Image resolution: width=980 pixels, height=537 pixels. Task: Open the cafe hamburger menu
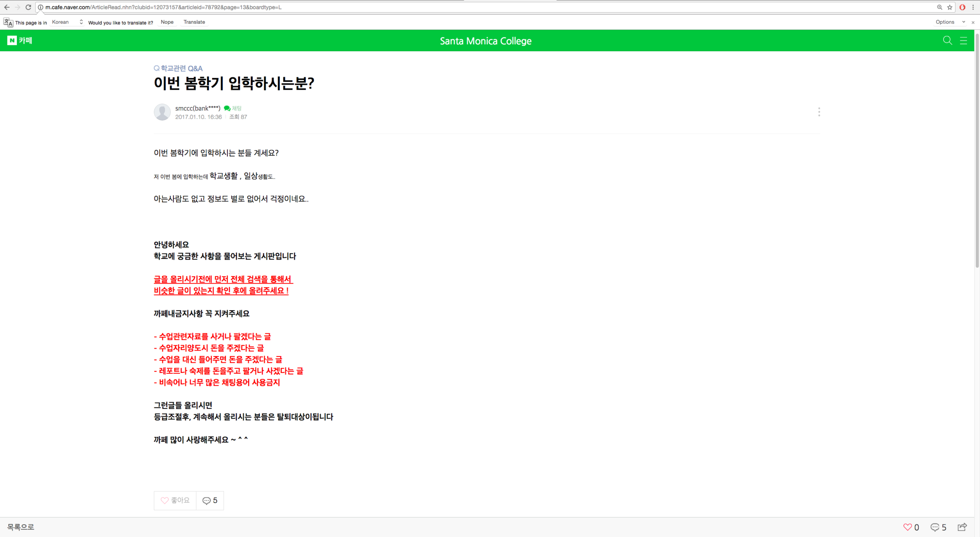pos(964,41)
